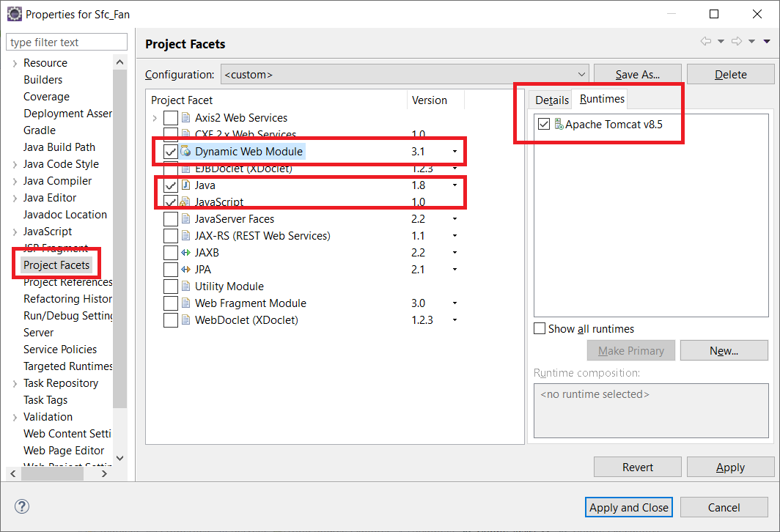
Task: Click the Save As button
Action: (637, 75)
